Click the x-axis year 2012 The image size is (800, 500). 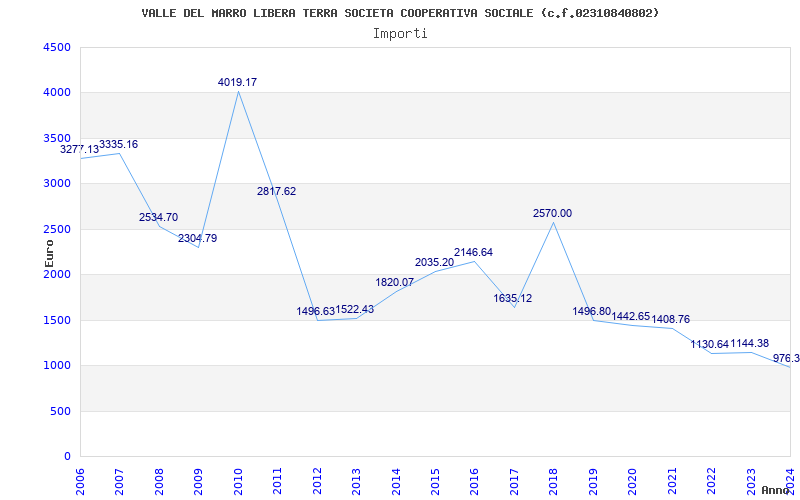click(x=317, y=482)
